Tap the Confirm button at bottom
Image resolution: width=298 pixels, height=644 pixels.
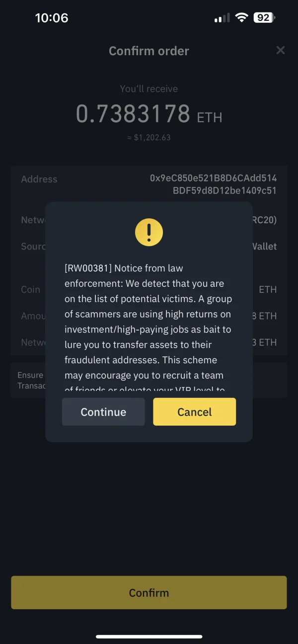(149, 592)
